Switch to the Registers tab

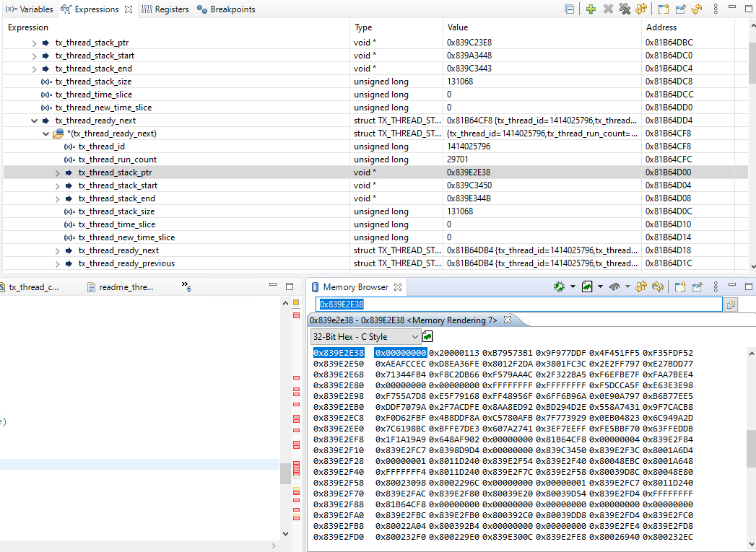[x=172, y=9]
